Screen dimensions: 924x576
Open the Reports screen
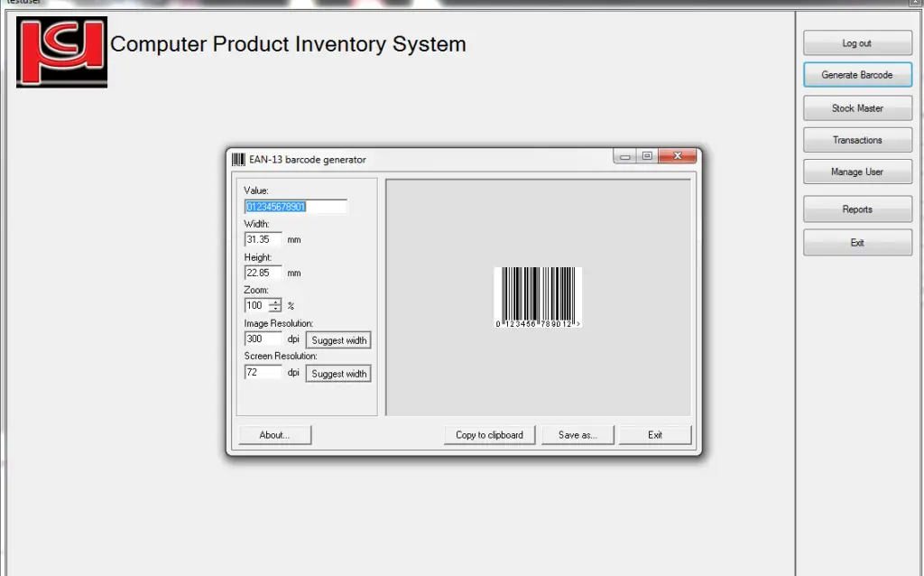pyautogui.click(x=856, y=209)
